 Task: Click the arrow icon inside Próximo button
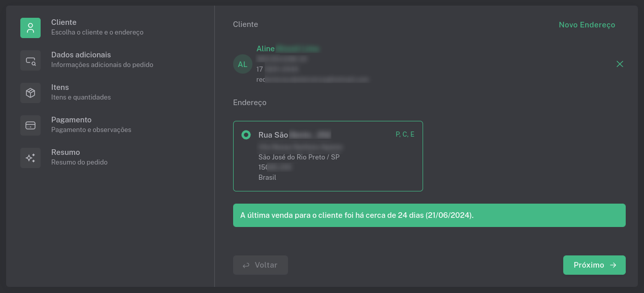(614, 265)
